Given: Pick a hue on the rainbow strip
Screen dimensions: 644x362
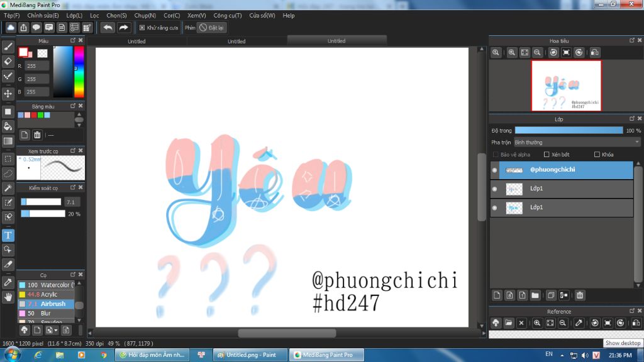Looking at the screenshot, I should [79, 72].
